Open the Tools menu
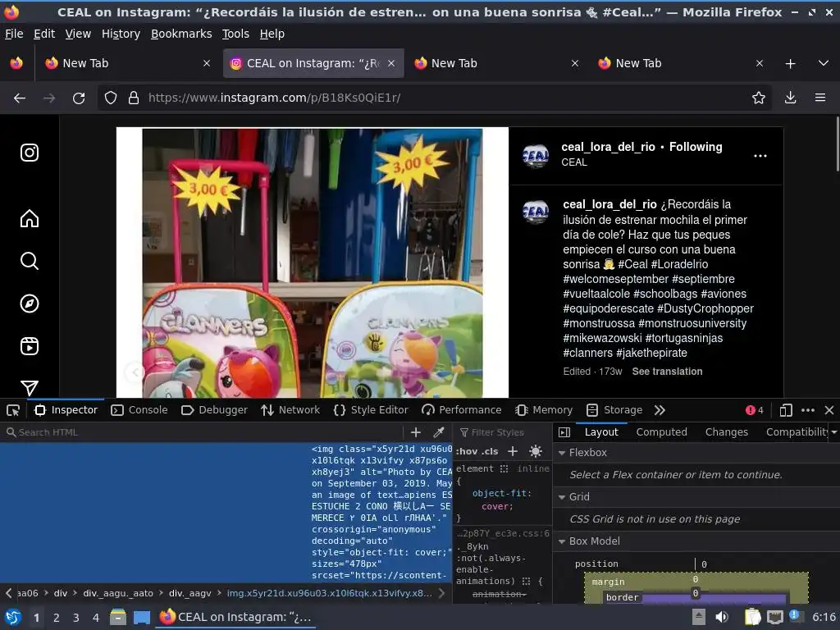Image resolution: width=840 pixels, height=630 pixels. point(235,34)
